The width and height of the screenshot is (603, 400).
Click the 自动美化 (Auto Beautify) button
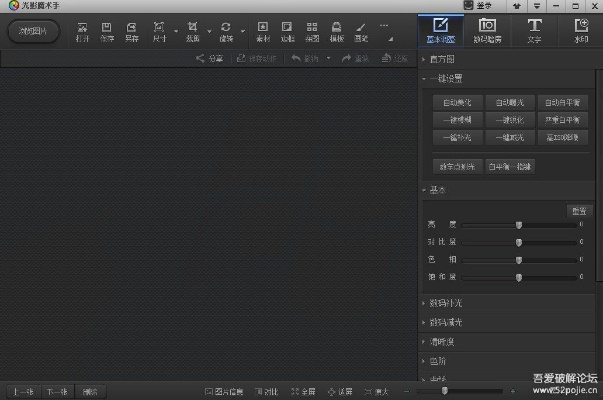tap(457, 102)
